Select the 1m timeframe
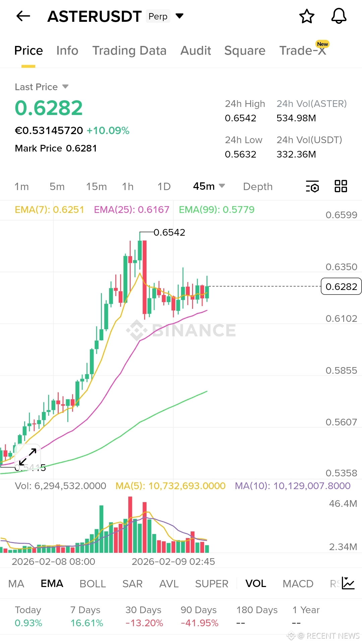Screen dimensions: 362x644 pos(22,186)
